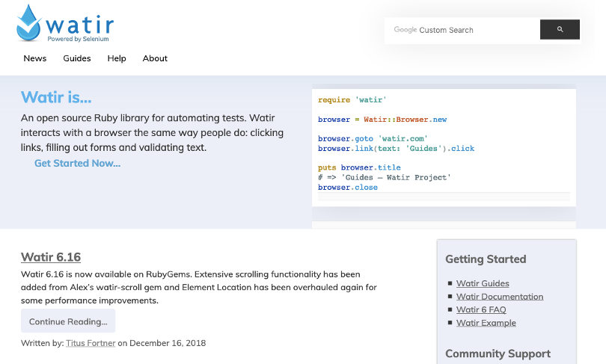Open the News menu item
This screenshot has width=606, height=364.
pyautogui.click(x=34, y=58)
